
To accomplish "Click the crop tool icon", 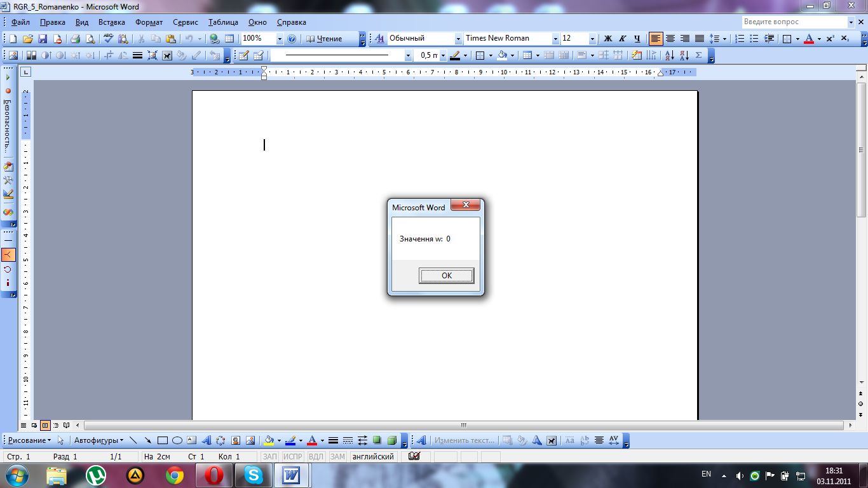I will point(109,55).
